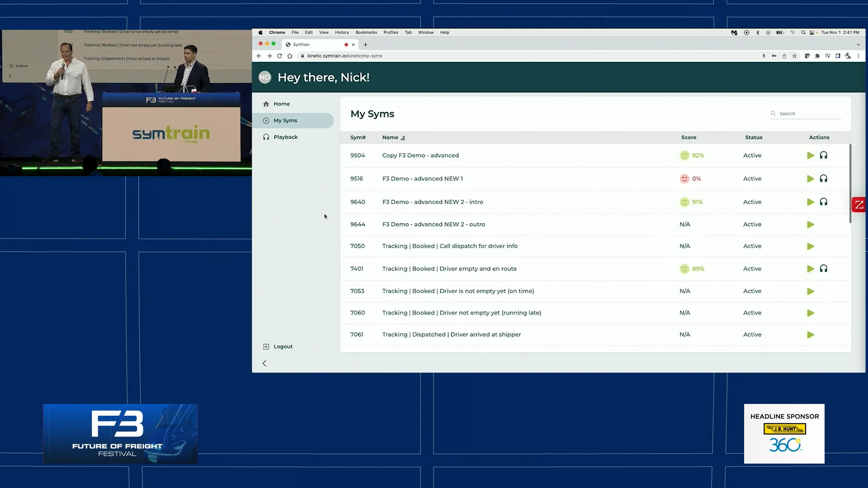The height and width of the screenshot is (488, 868).
Task: Play F3 Demo - advanced NEW 1
Action: click(x=811, y=179)
